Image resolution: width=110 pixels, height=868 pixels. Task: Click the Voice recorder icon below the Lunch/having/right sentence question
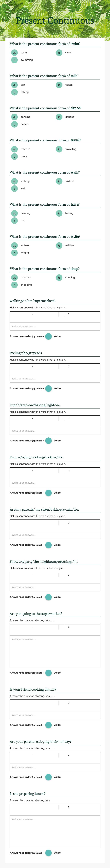click(x=49, y=440)
